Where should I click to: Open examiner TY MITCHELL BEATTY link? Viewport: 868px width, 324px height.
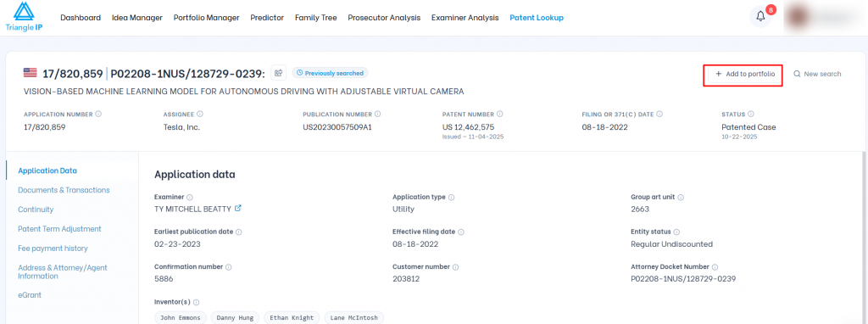point(192,209)
